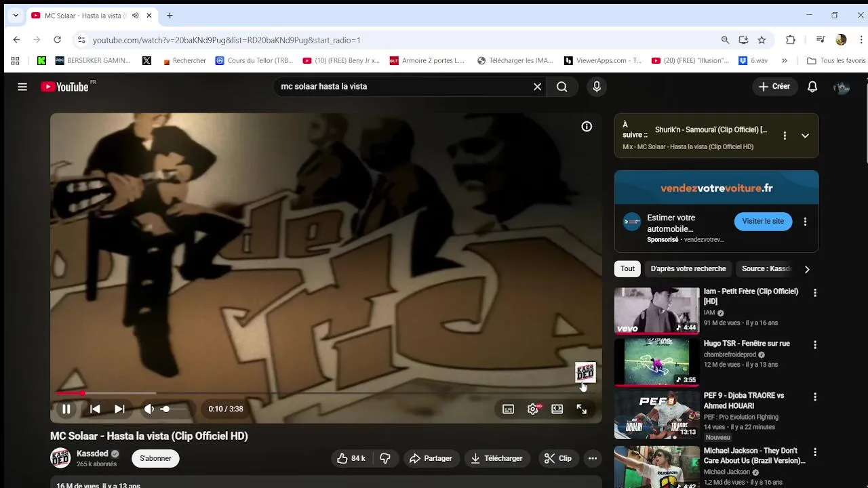Go to the YouTube home logo
Viewport: 868px width, 488px height.
[x=64, y=87]
